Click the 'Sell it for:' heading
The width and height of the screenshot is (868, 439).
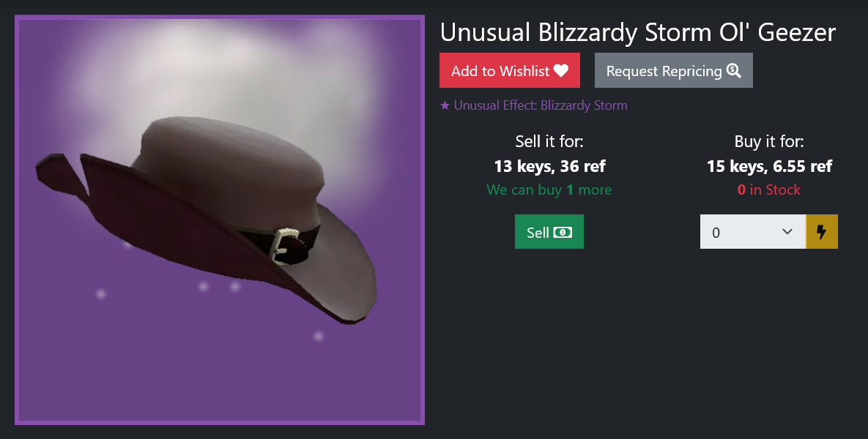549,141
